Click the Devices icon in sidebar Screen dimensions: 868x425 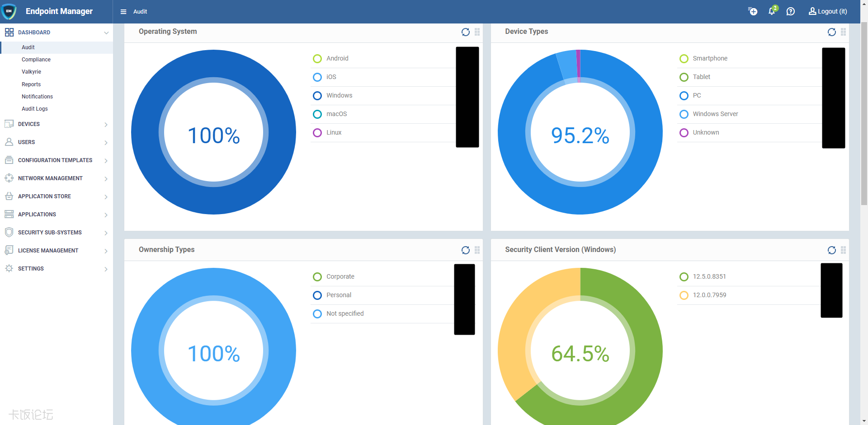pyautogui.click(x=9, y=124)
